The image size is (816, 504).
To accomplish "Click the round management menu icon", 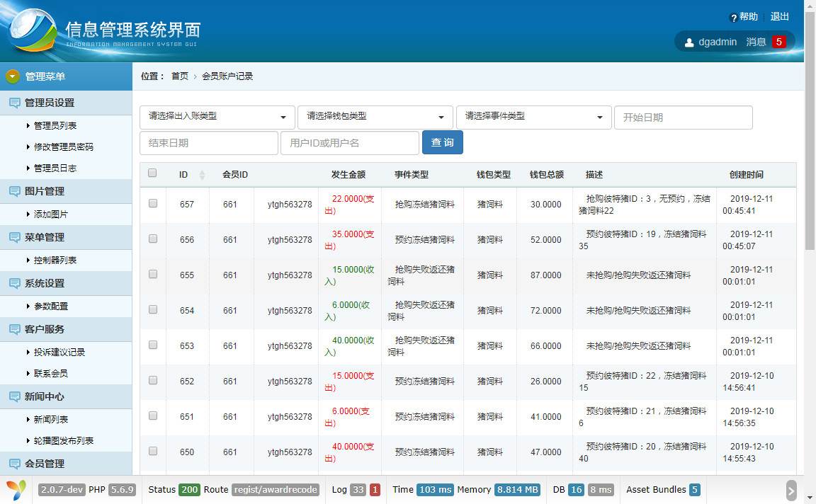I will pyautogui.click(x=12, y=76).
